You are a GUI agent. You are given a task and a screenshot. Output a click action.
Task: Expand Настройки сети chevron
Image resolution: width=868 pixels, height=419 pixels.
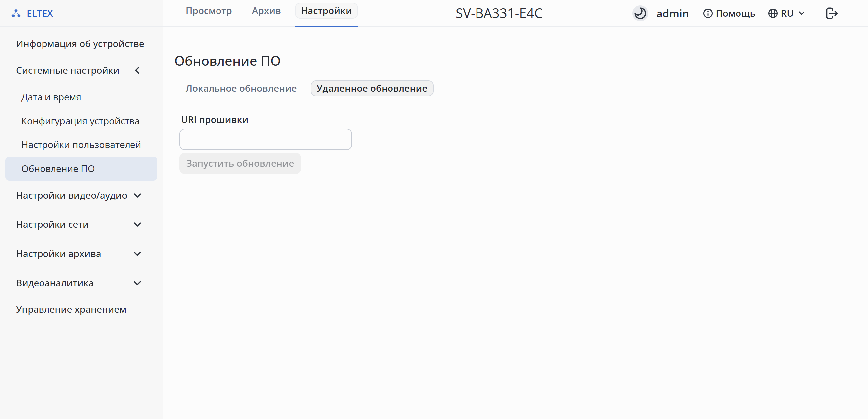pyautogui.click(x=137, y=224)
